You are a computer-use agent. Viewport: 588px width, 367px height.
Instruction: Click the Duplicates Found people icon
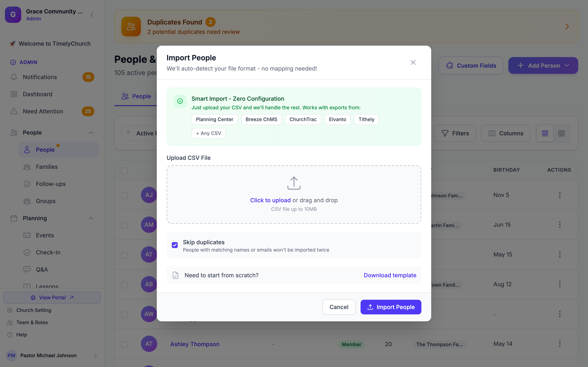pos(131,27)
